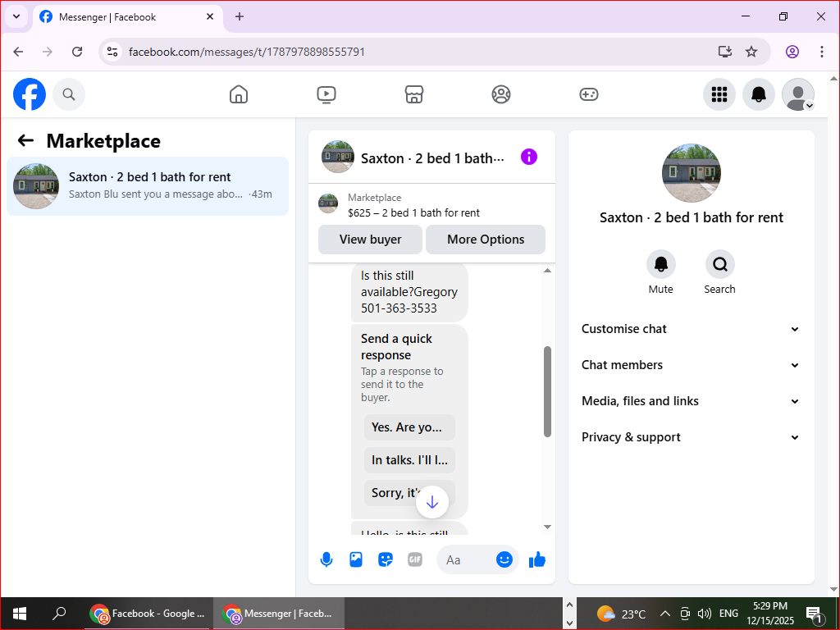Open the taskbar clock showing 5:29 PM
The width and height of the screenshot is (840, 630).
coord(770,614)
